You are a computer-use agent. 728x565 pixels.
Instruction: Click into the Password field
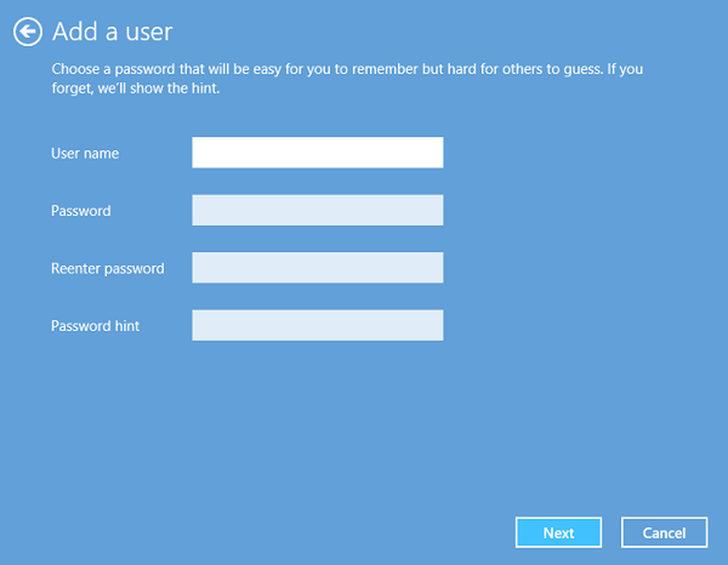[x=317, y=210]
